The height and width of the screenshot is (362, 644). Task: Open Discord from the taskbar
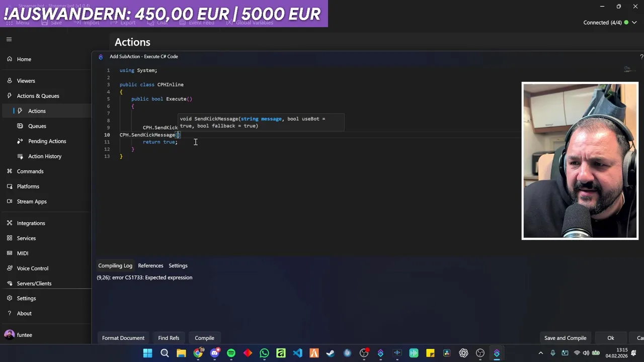(215, 353)
